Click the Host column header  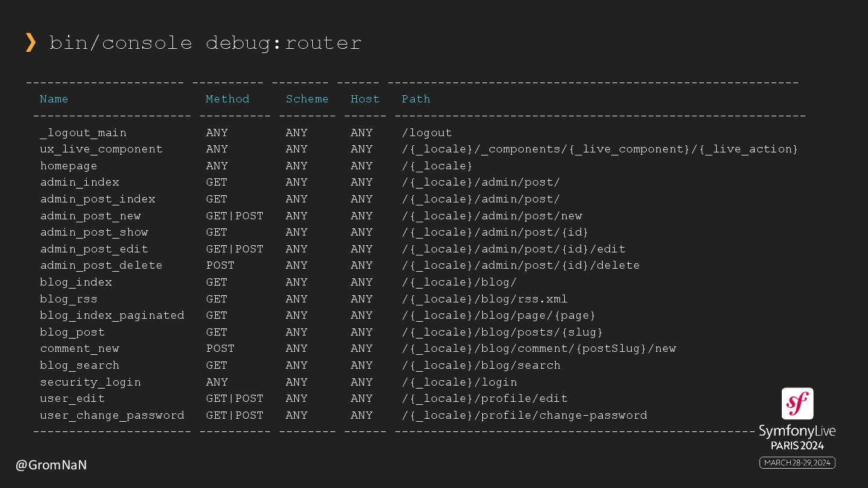coord(365,99)
